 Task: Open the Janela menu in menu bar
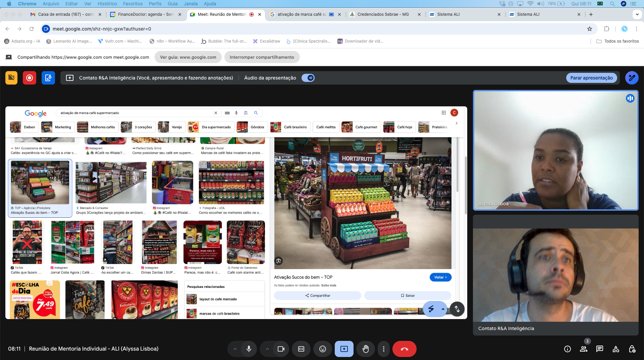pyautogui.click(x=191, y=4)
